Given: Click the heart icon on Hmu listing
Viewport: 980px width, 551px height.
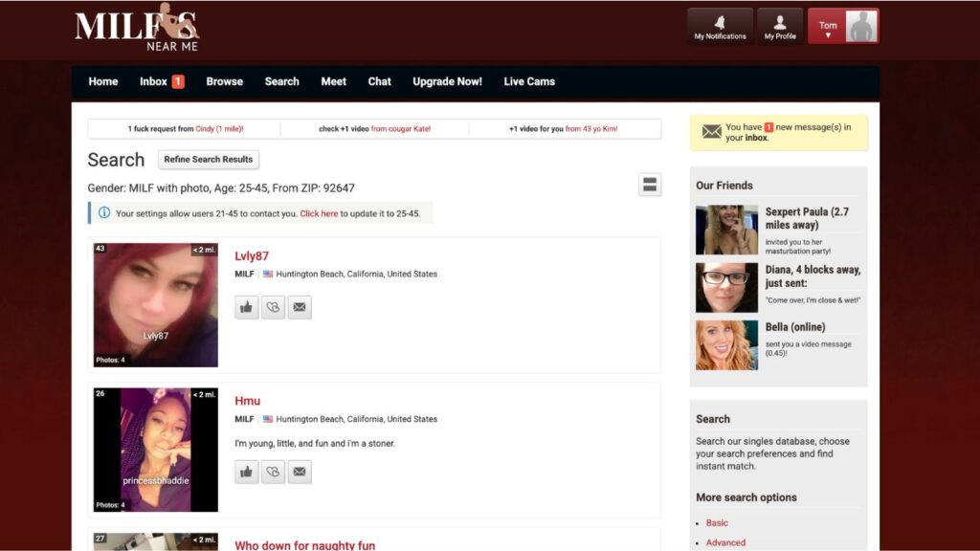Looking at the screenshot, I should (274, 472).
